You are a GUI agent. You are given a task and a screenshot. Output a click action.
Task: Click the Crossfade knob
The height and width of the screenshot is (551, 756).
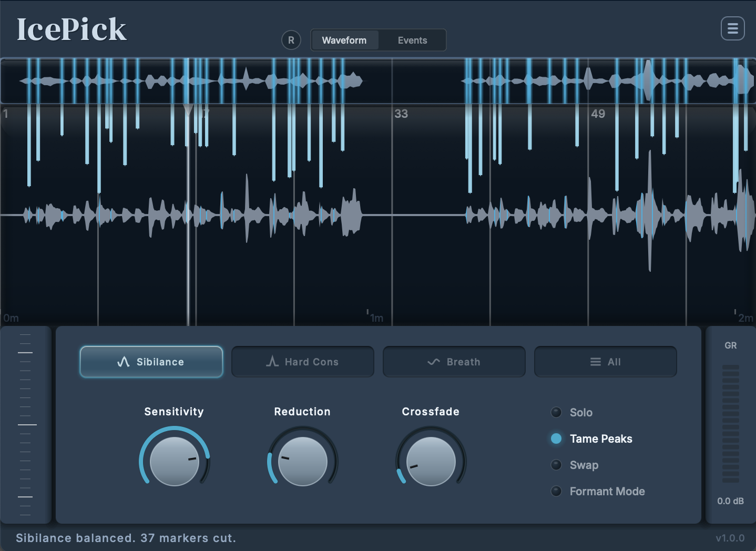[x=431, y=461]
